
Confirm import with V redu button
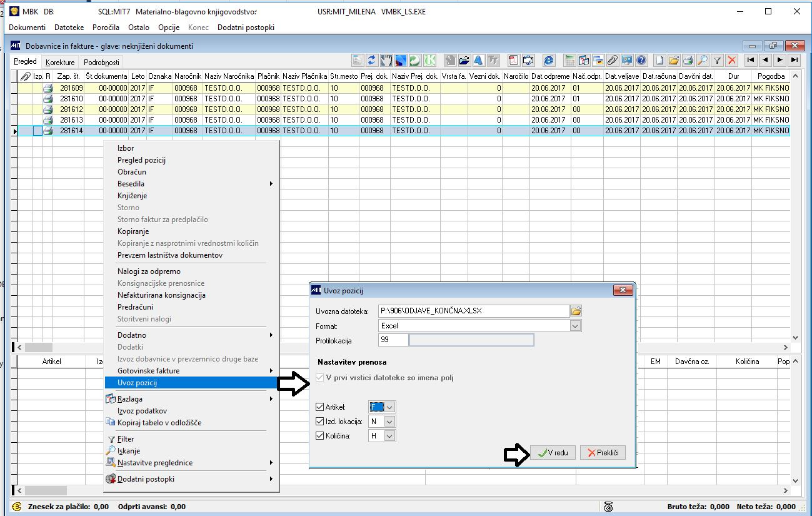[x=553, y=453]
